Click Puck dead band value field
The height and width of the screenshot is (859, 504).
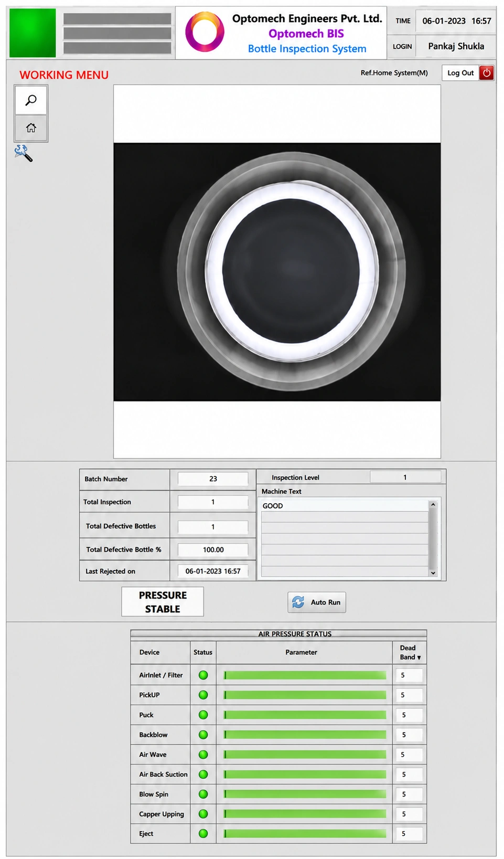(409, 715)
